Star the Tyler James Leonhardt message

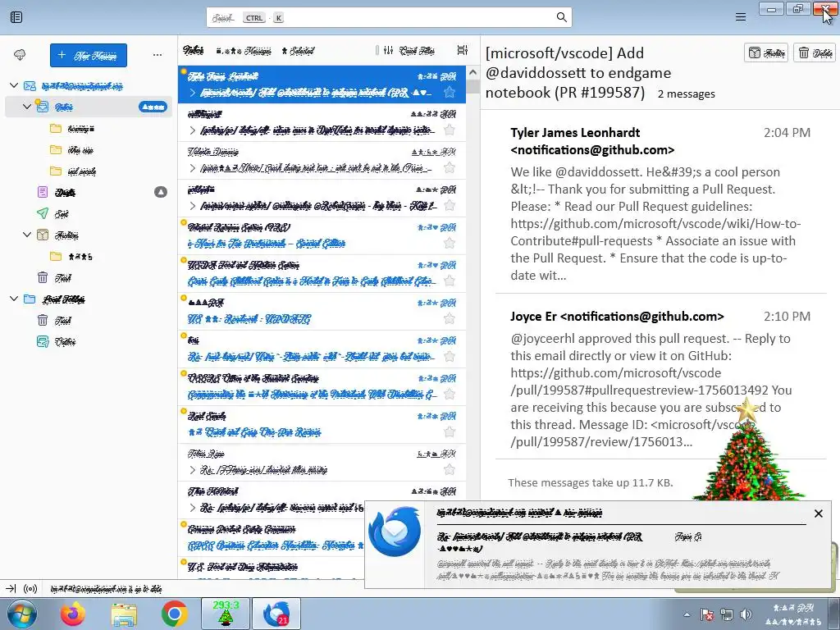click(450, 93)
